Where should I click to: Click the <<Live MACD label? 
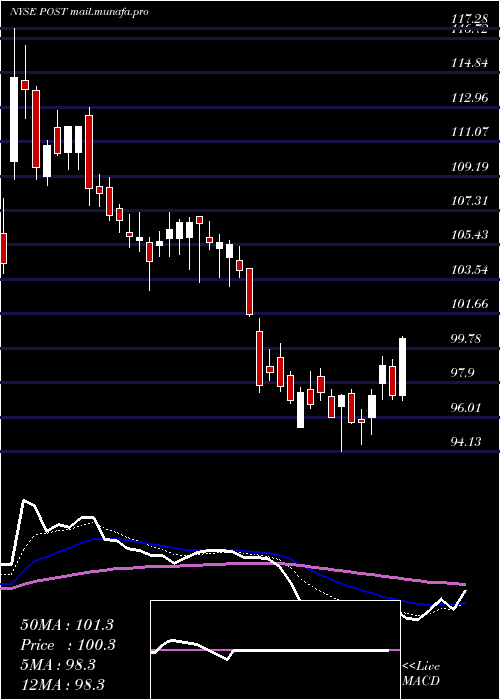[421, 674]
